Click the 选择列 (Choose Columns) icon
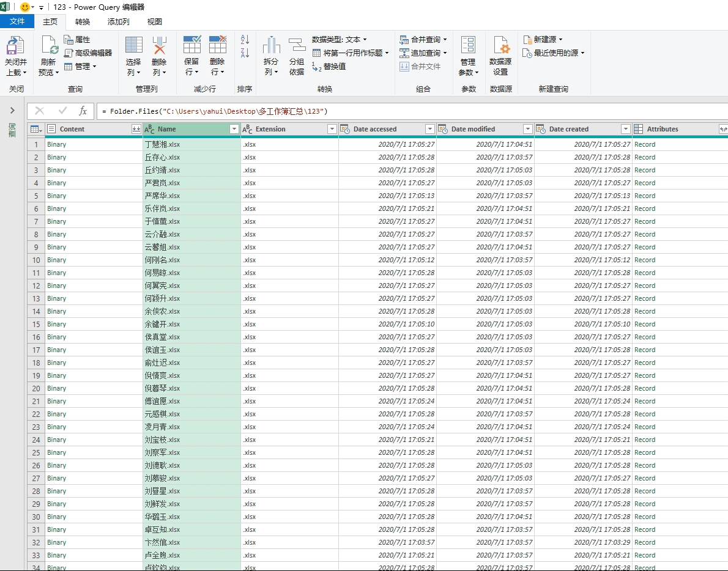Screen dimensions: 728x571 pos(134,45)
